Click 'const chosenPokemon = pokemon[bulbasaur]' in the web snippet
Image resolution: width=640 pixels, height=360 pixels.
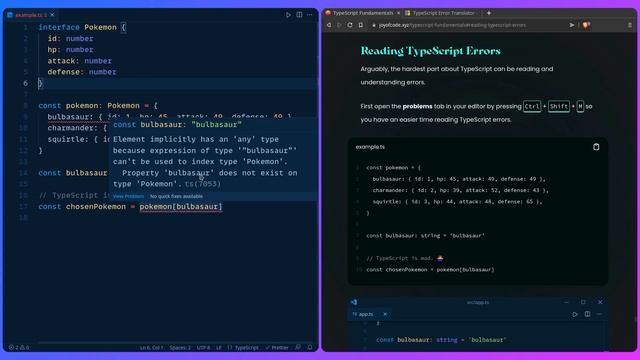pos(430,269)
